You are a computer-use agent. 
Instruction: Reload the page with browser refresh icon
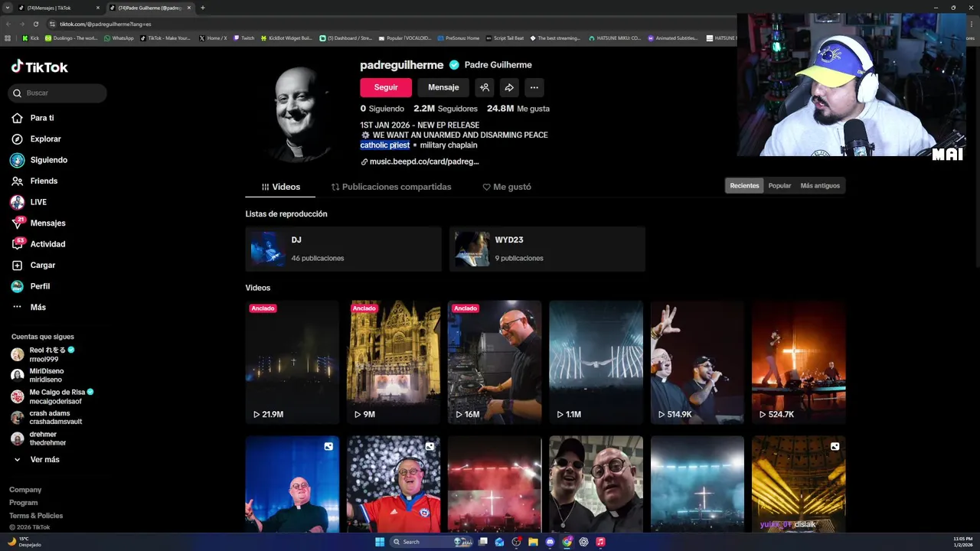(35, 24)
